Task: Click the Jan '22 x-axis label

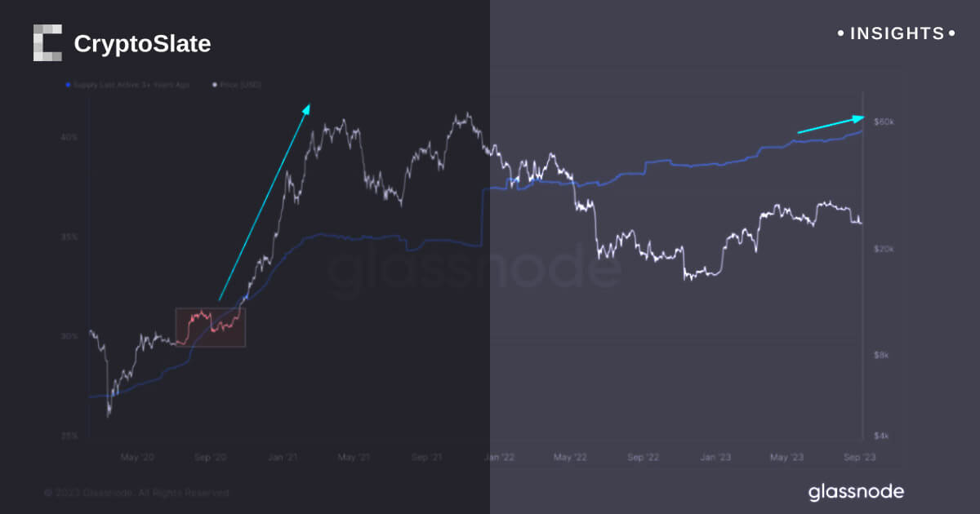Action: coord(497,458)
